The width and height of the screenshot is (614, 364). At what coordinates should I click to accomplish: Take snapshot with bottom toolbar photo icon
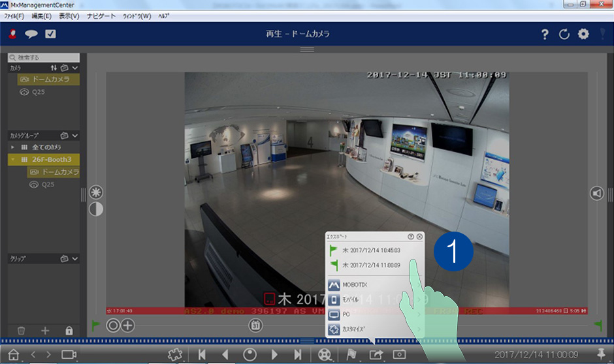[x=399, y=355]
